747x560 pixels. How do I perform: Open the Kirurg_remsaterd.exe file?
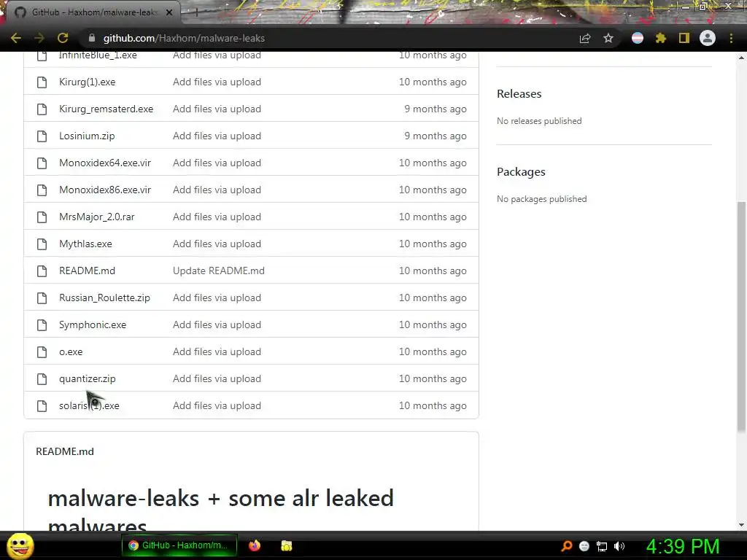pos(107,109)
